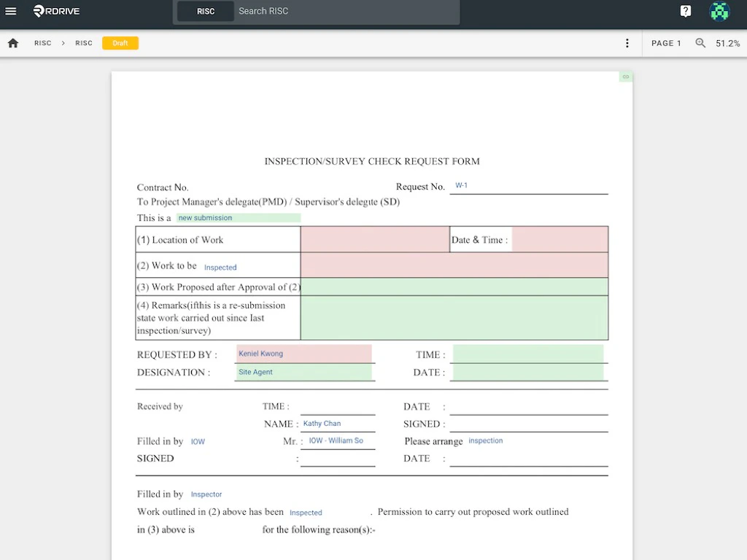Click the home breadcrumb icon
The width and height of the screenshot is (747, 560).
pyautogui.click(x=12, y=43)
